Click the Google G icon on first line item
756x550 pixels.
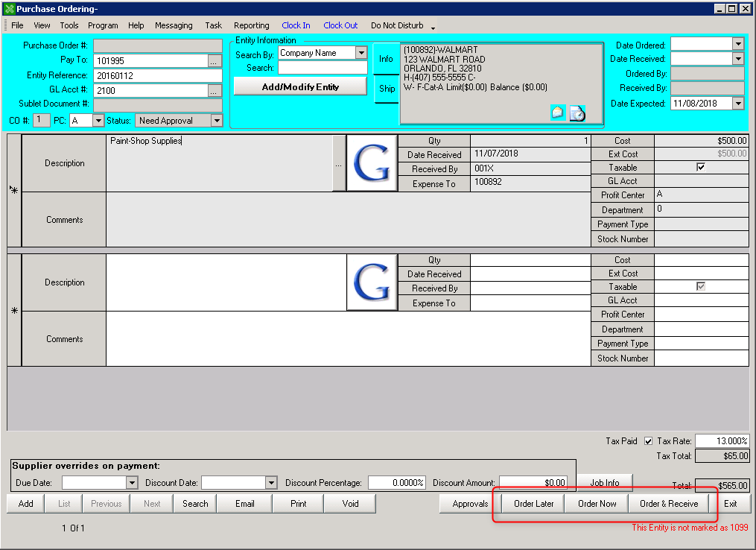coord(372,162)
